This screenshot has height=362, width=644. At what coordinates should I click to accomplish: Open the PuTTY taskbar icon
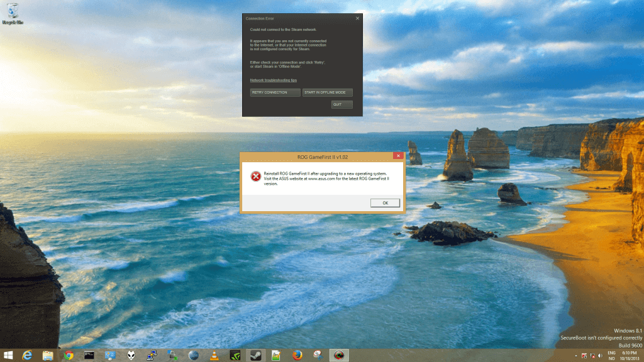click(152, 356)
